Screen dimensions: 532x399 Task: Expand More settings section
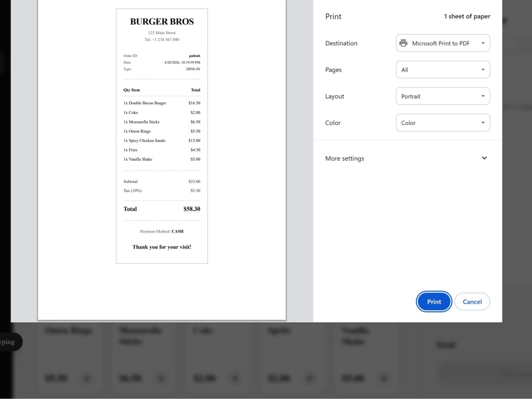click(x=407, y=158)
